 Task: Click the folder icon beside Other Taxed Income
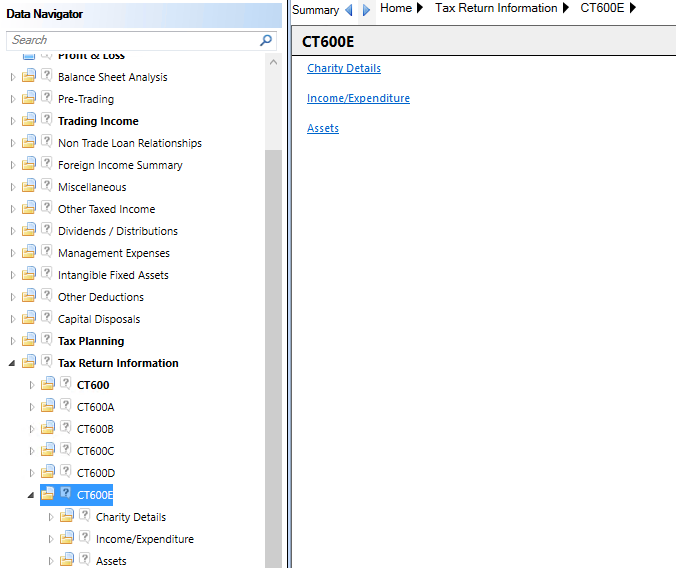(x=29, y=208)
